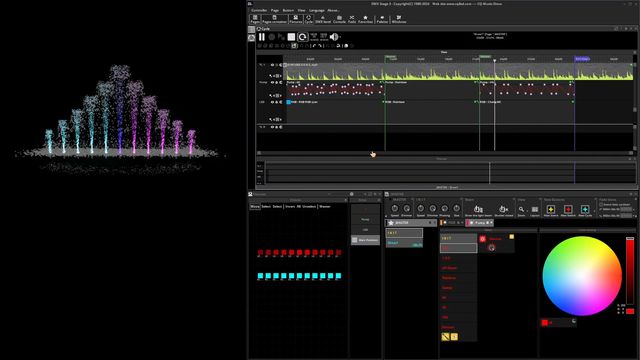Tick the top checkbox in the Fade times panel

click(x=601, y=204)
